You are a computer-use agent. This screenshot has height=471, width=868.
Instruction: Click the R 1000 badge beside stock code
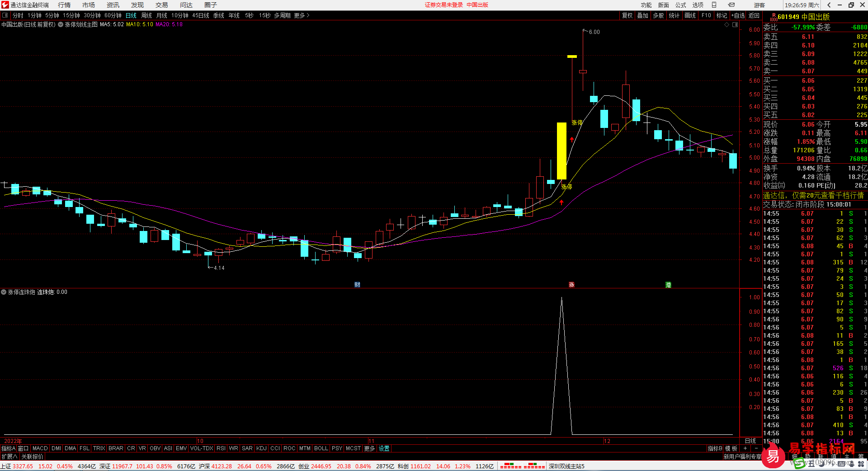pyautogui.click(x=774, y=17)
